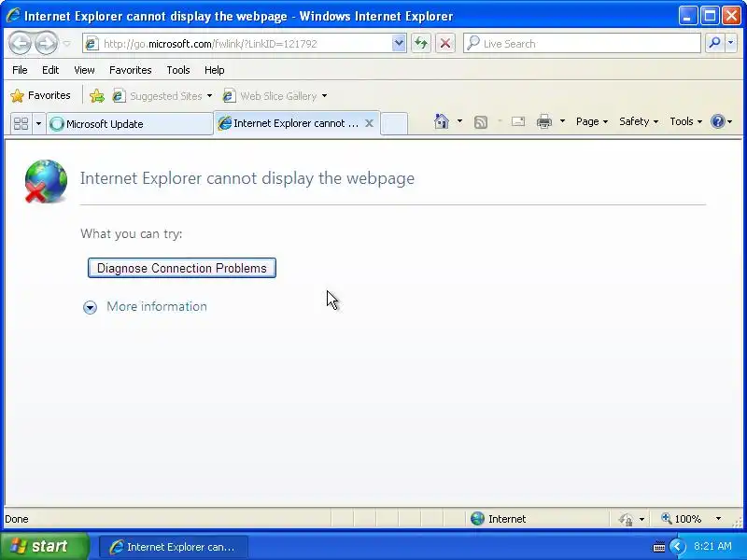Open the Windows Start menu
The width and height of the screenshot is (747, 560).
tap(44, 546)
